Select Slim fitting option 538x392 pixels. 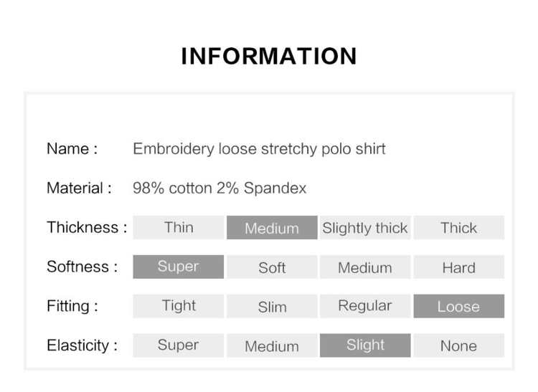click(x=272, y=306)
